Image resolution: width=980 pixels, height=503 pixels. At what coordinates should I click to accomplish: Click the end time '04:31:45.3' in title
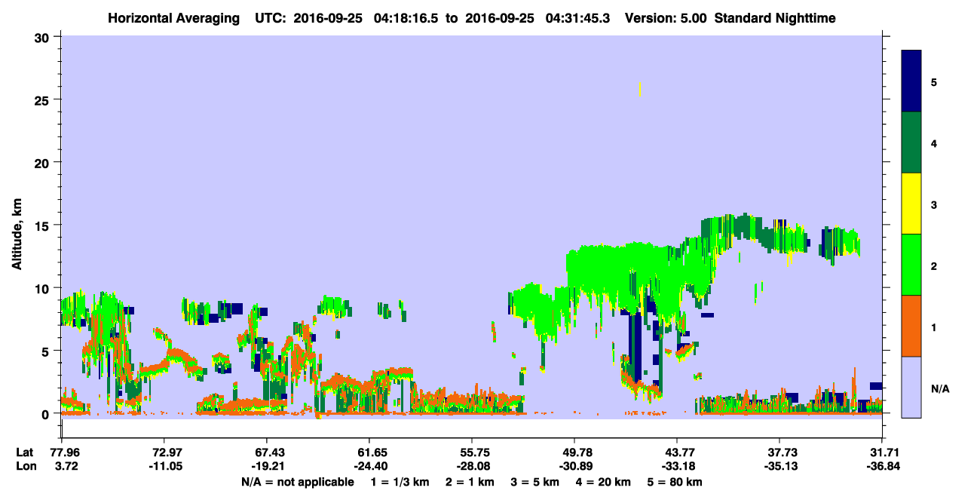pos(578,18)
